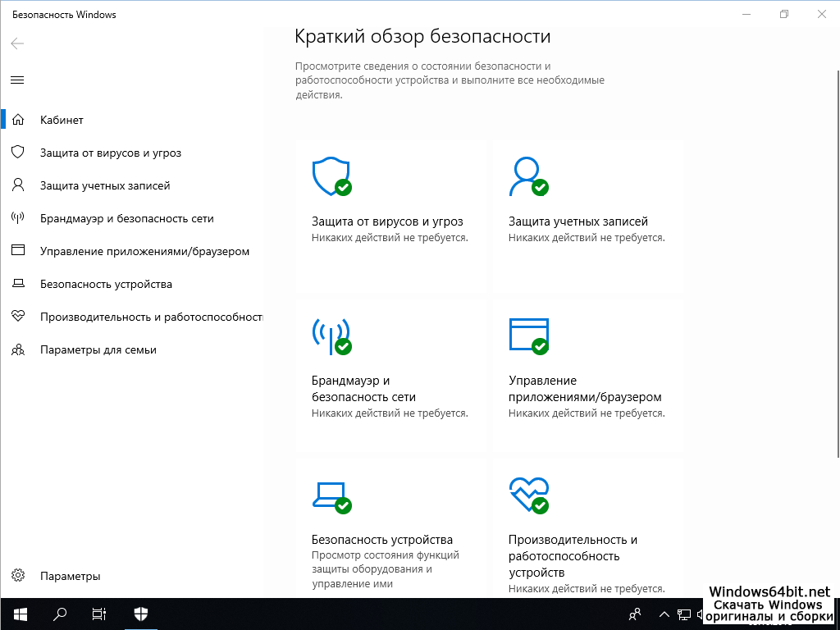Open Защита учетных записей in sidebar
The width and height of the screenshot is (840, 630).
(105, 185)
